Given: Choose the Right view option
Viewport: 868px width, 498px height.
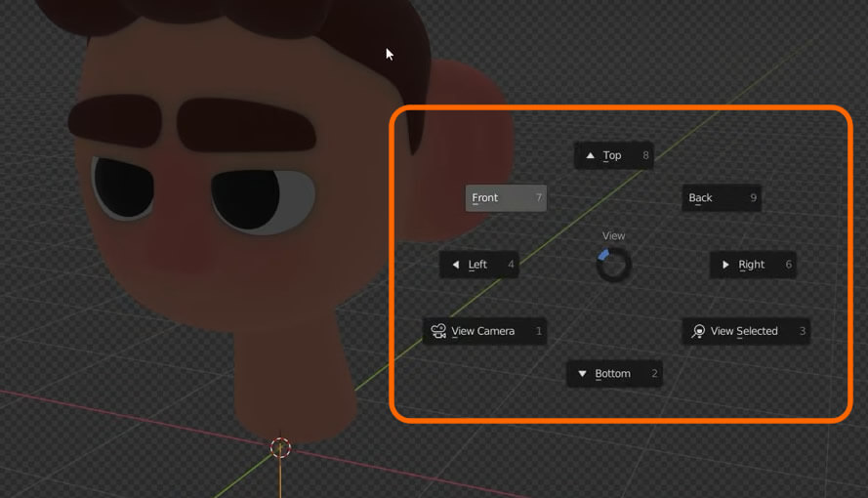Looking at the screenshot, I should (752, 265).
